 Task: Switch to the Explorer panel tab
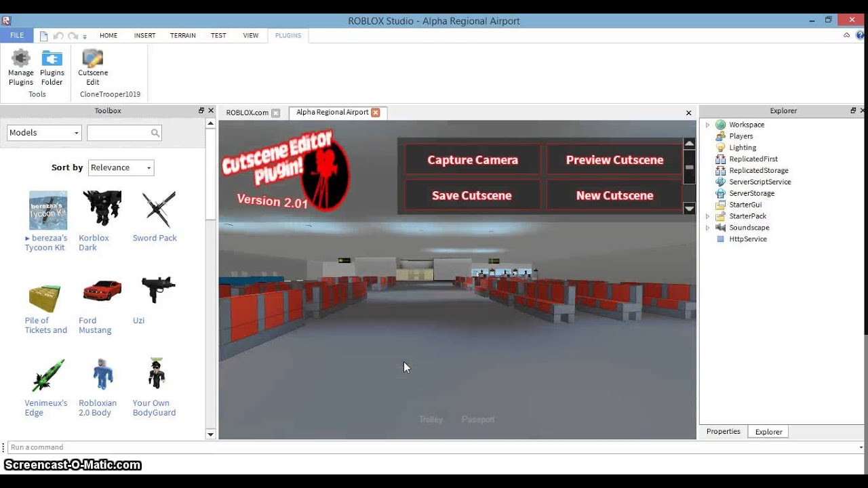pos(769,432)
